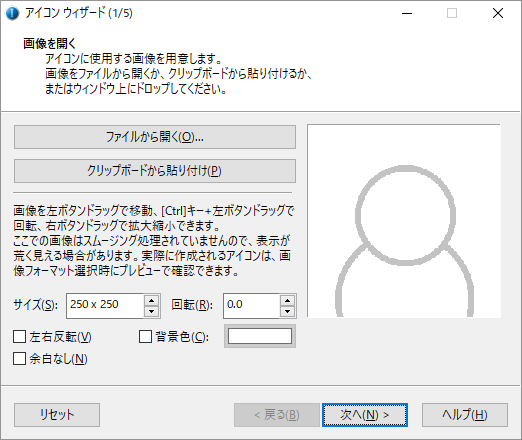Proceed with 次へ(N) > button
This screenshot has width=522, height=440.
pyautogui.click(x=365, y=415)
